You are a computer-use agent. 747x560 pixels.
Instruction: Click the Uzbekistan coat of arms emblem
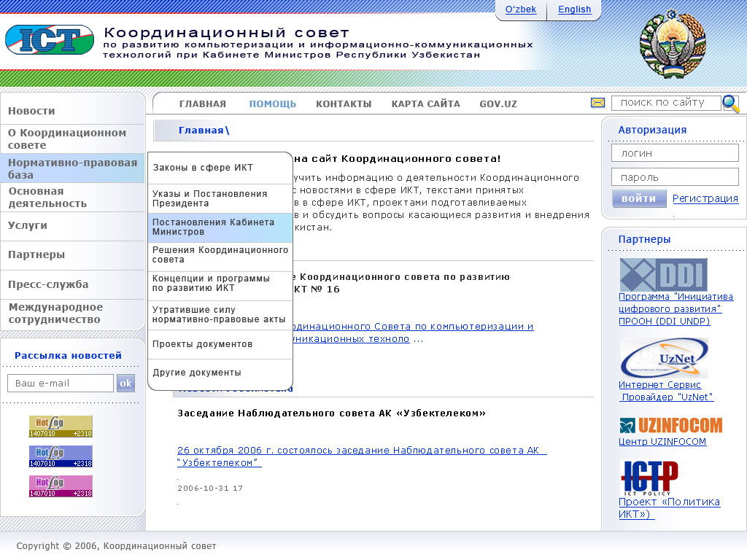pos(673,44)
